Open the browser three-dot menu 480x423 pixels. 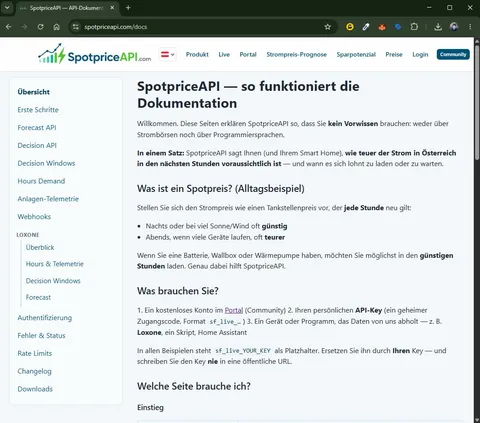[x=470, y=27]
